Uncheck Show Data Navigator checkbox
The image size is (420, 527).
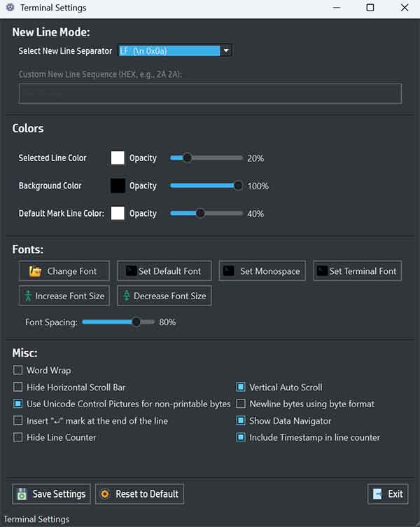coord(241,420)
